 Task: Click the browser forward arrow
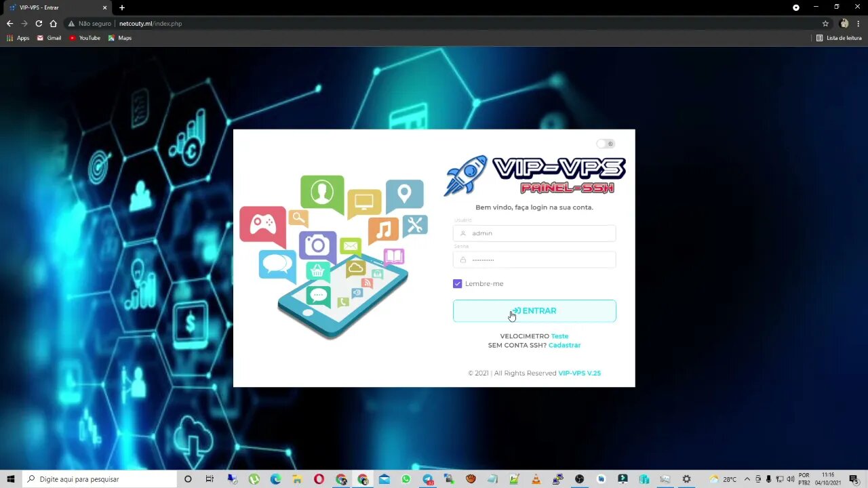point(24,24)
